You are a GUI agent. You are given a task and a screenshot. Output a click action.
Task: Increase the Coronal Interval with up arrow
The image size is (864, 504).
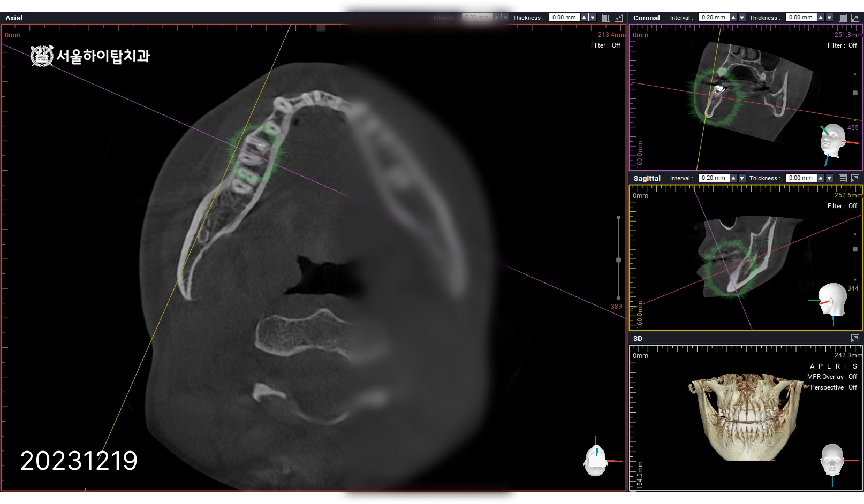pyautogui.click(x=734, y=18)
